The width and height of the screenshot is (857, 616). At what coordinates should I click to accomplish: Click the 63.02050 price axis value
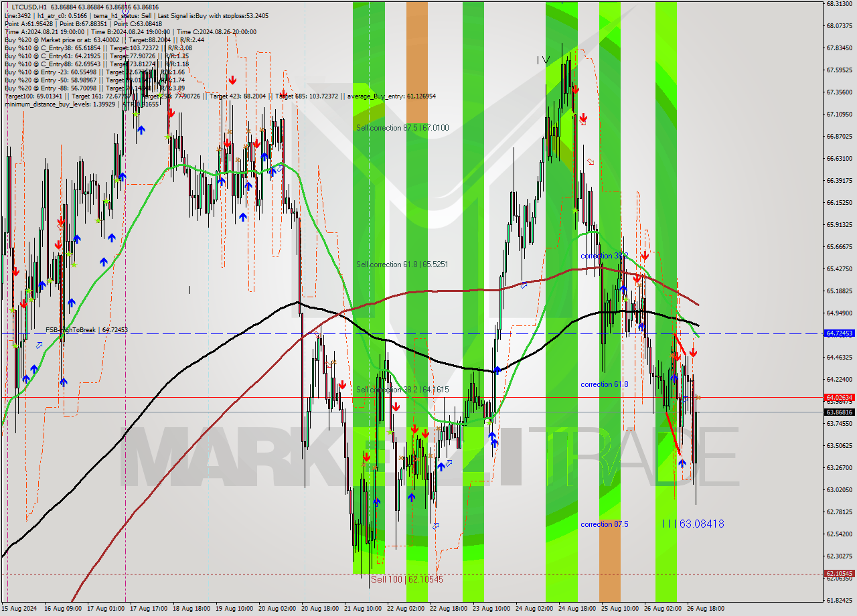(x=840, y=489)
